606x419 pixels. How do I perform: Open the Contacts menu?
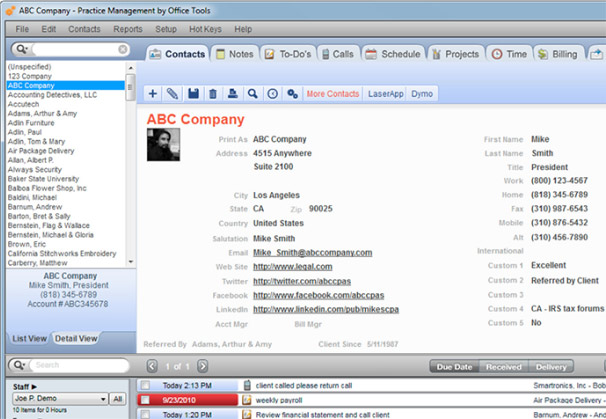click(84, 29)
